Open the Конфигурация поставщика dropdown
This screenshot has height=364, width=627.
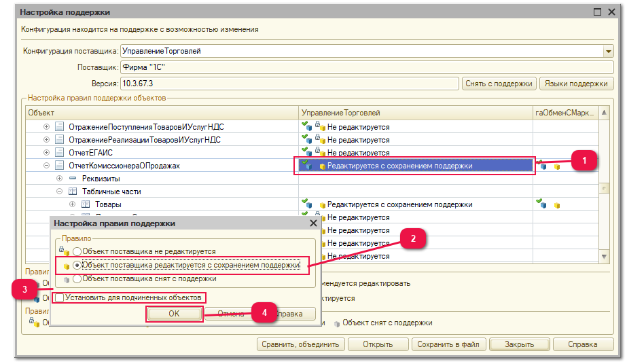point(608,51)
